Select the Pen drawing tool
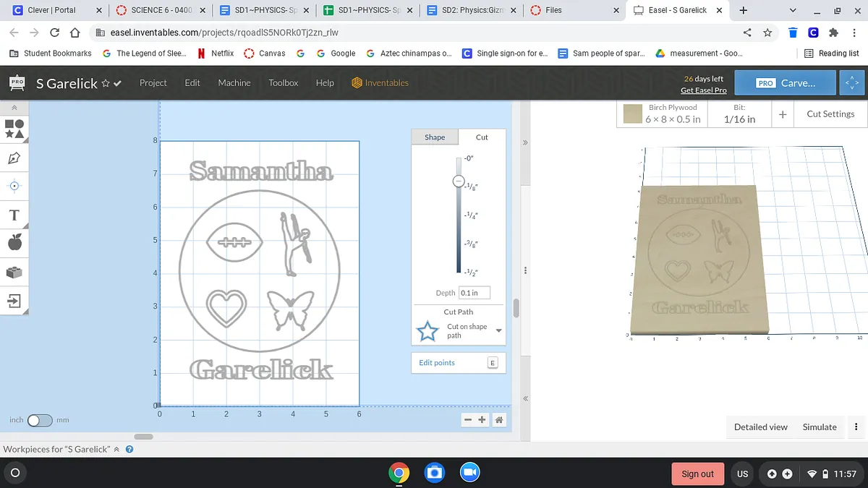 (14, 158)
